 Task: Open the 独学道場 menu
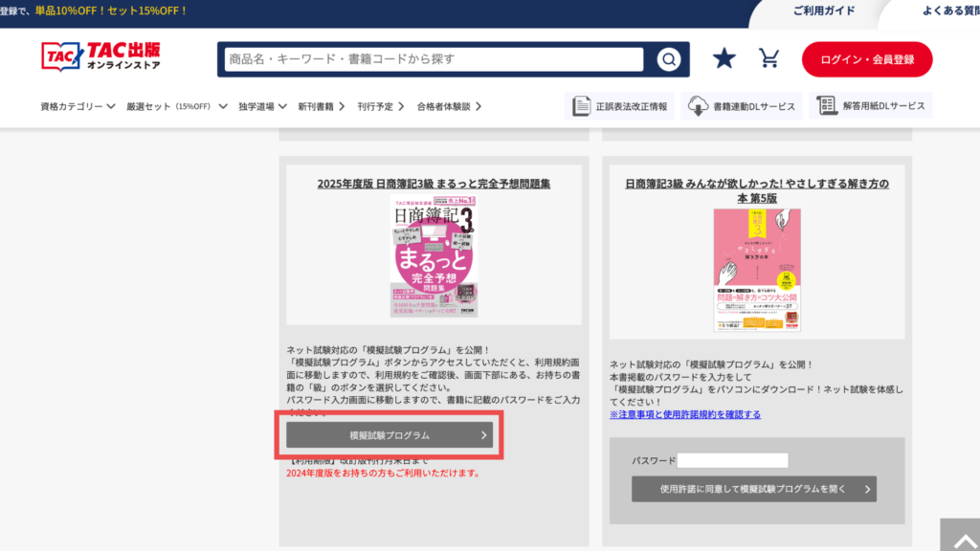click(x=262, y=106)
